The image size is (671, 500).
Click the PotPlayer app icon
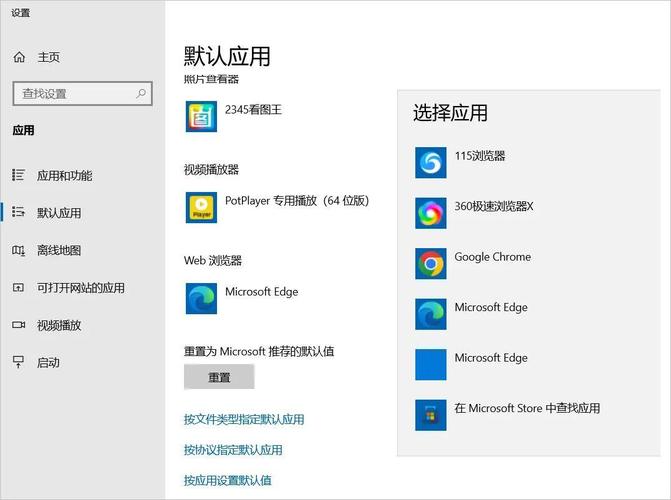(201, 208)
